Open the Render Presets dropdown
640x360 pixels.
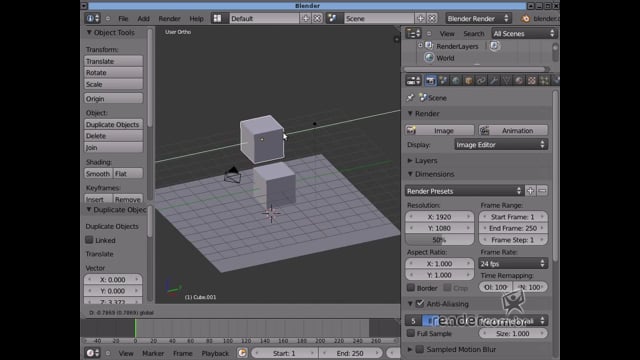click(464, 191)
